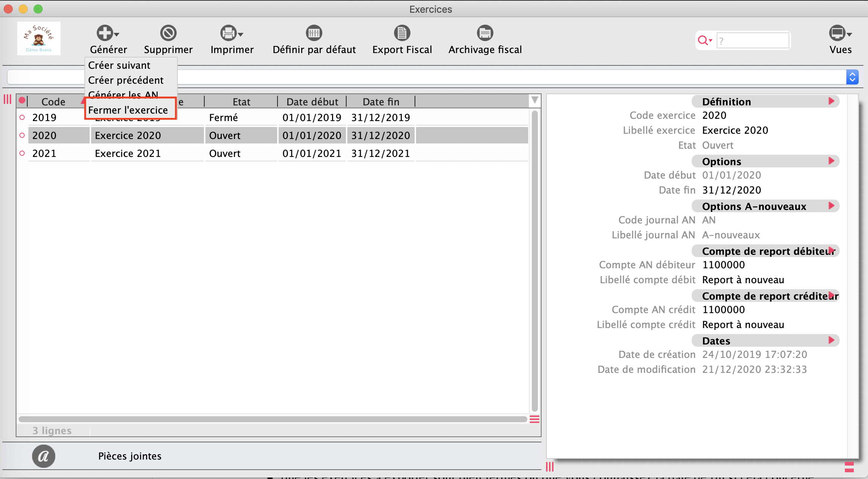Click the Supprimer label
This screenshot has width=868, height=479.
[168, 49]
